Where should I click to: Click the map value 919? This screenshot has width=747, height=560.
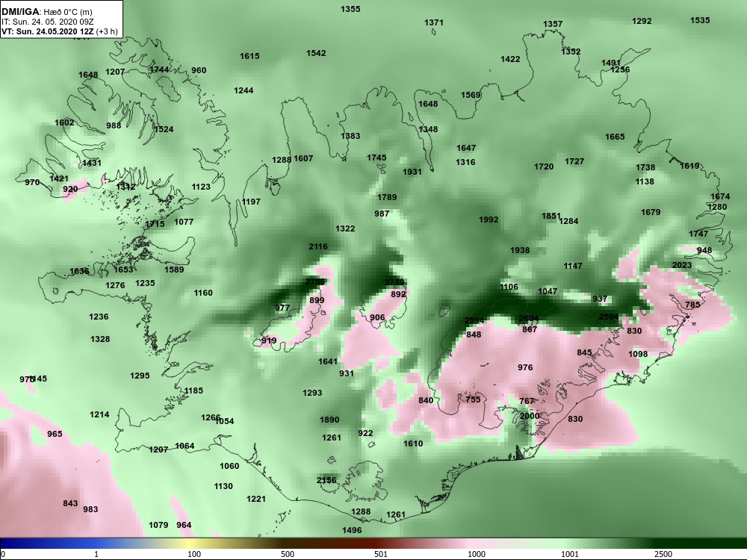click(269, 340)
